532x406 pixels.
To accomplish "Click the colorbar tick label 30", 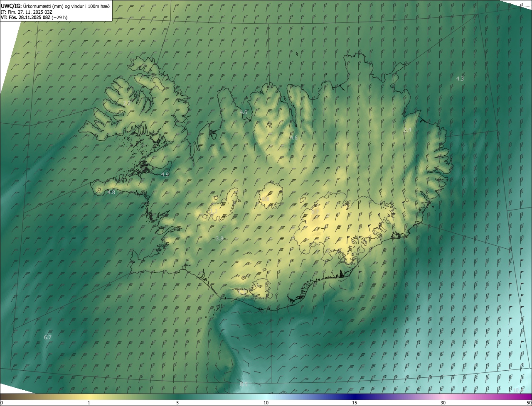I will coord(443,403).
